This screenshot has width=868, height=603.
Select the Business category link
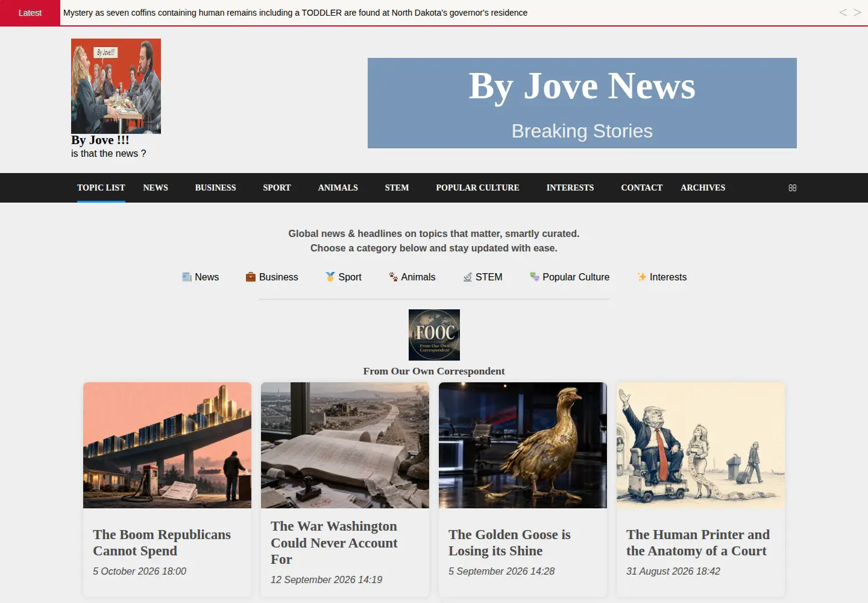[278, 277]
